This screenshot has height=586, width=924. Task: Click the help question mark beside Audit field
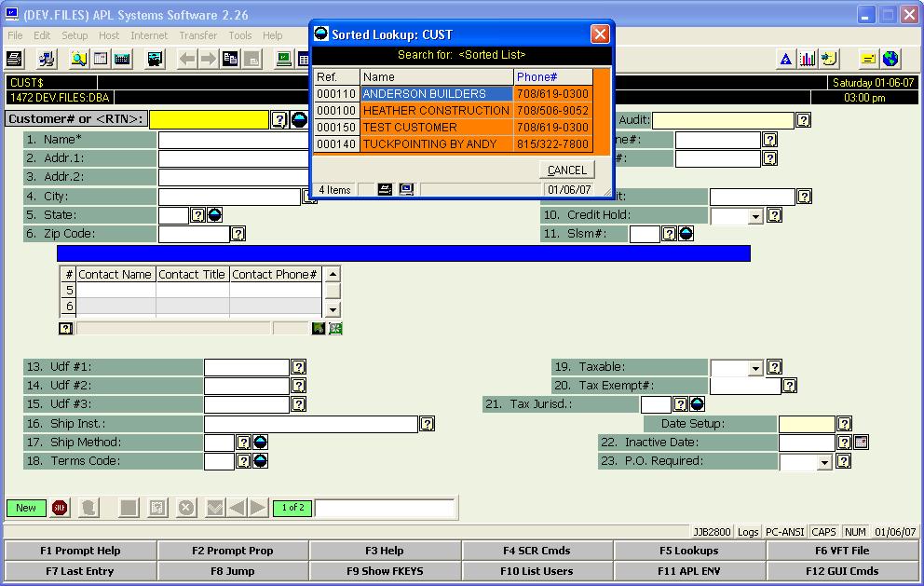(803, 120)
